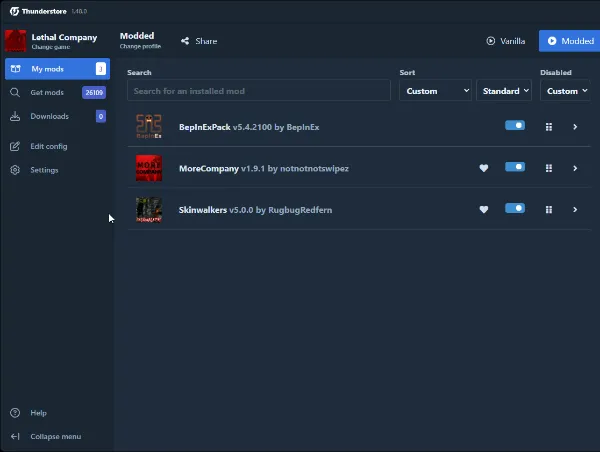Open the My mods section

point(57,69)
